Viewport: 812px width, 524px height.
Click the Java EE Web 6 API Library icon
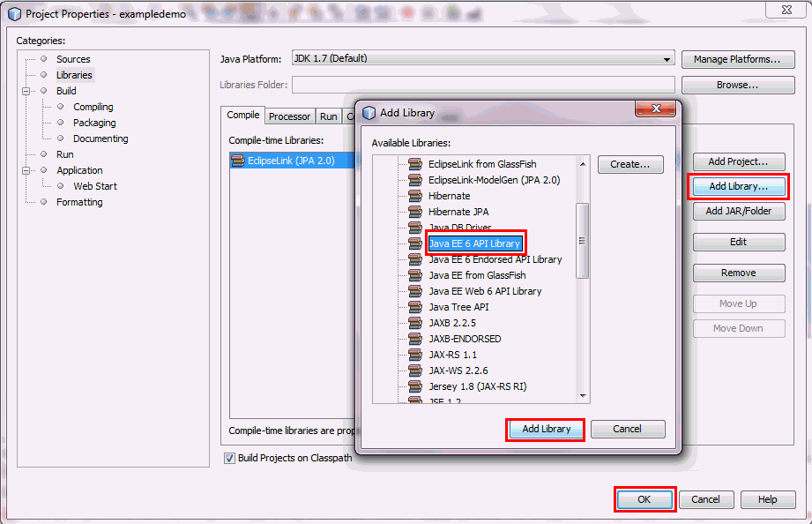coord(414,291)
